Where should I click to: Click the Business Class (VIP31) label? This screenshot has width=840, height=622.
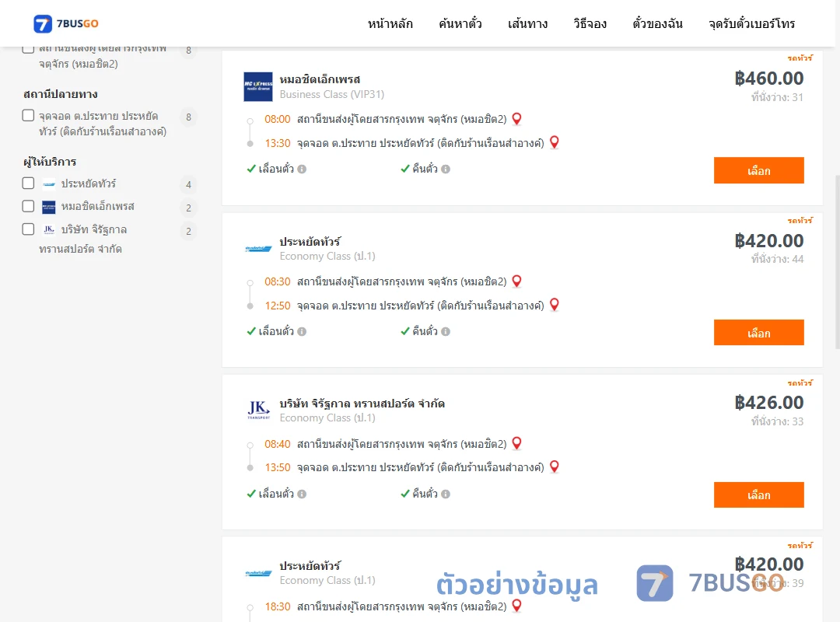coord(332,94)
